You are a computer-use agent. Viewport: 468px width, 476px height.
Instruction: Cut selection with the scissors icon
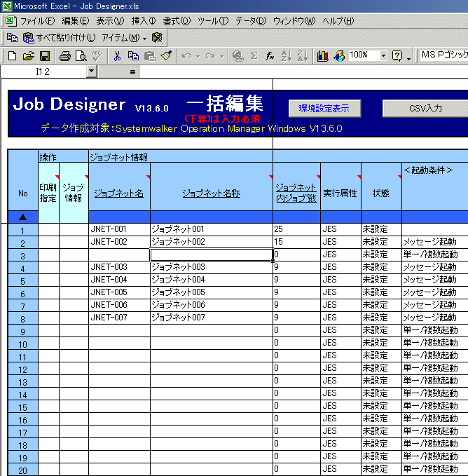(x=117, y=56)
